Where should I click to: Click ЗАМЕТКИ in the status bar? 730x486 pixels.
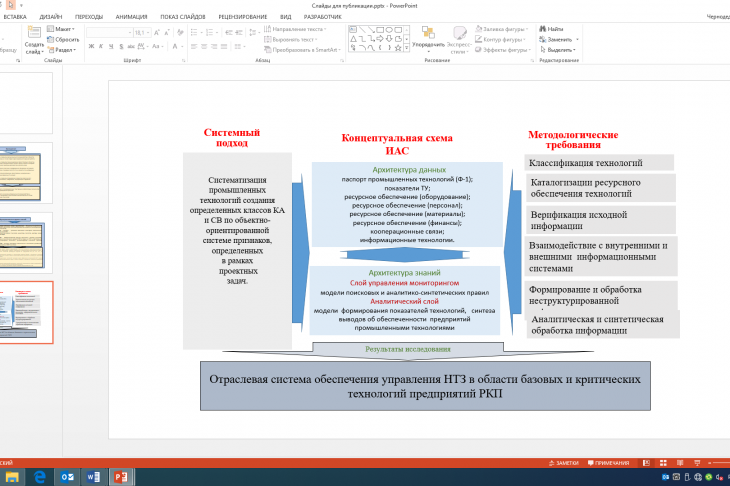pos(564,463)
